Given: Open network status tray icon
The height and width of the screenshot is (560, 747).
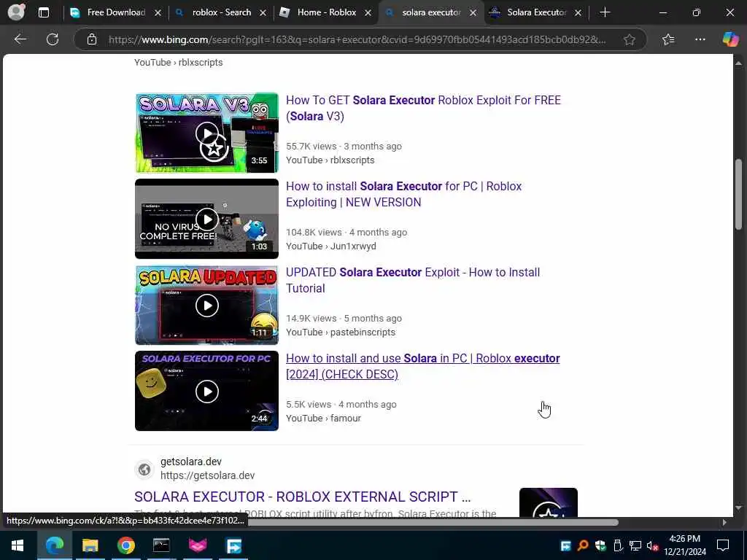Looking at the screenshot, I should click(635, 545).
